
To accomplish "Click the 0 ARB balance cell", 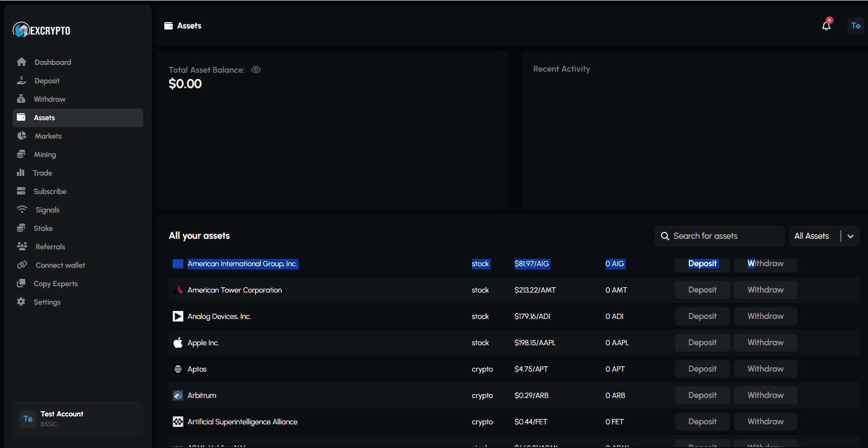I will (x=615, y=395).
